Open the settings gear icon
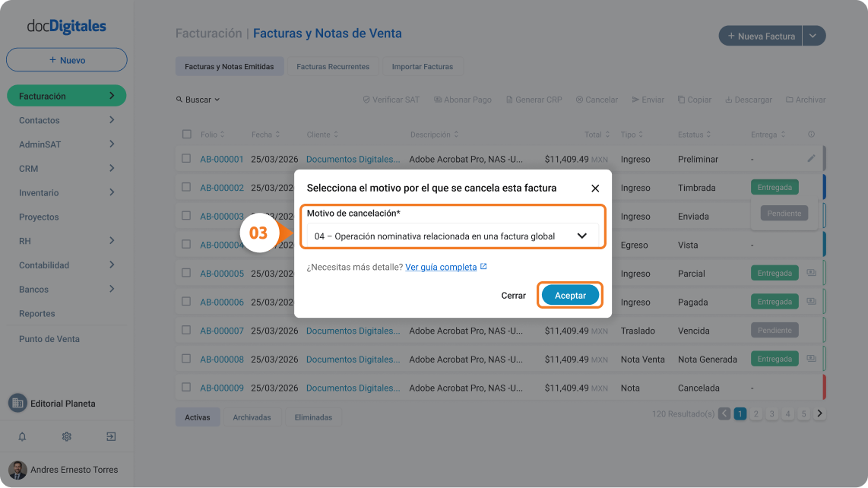Viewport: 868px width, 488px height. pyautogui.click(x=66, y=436)
